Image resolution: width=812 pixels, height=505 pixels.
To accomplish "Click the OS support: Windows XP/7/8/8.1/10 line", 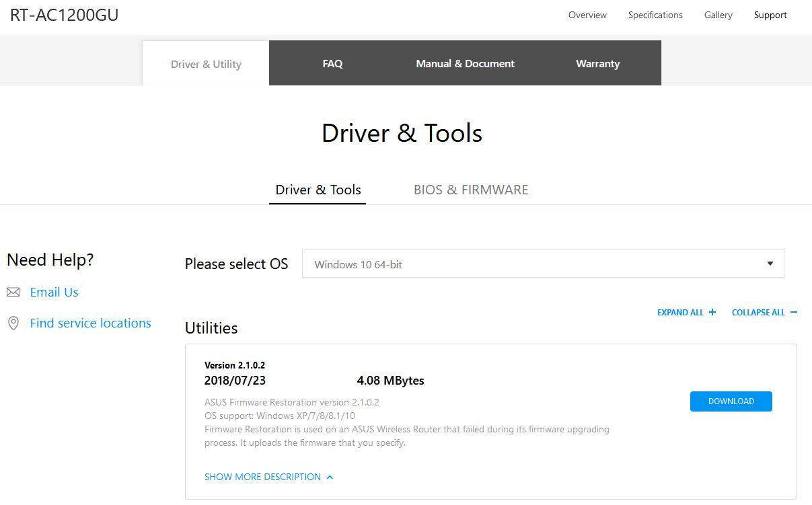I will 280,416.
